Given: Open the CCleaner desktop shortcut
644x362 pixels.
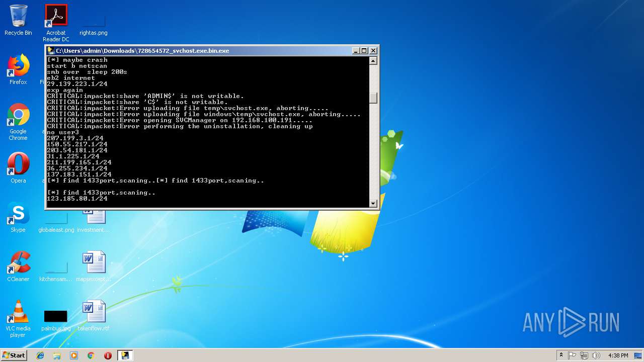Looking at the screenshot, I should point(18,266).
